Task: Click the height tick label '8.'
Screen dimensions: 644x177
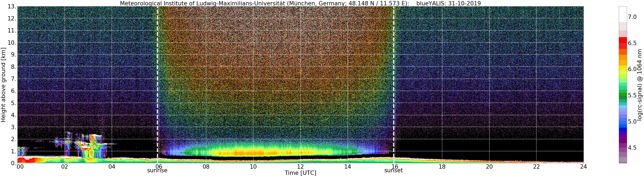Action: coord(13,67)
